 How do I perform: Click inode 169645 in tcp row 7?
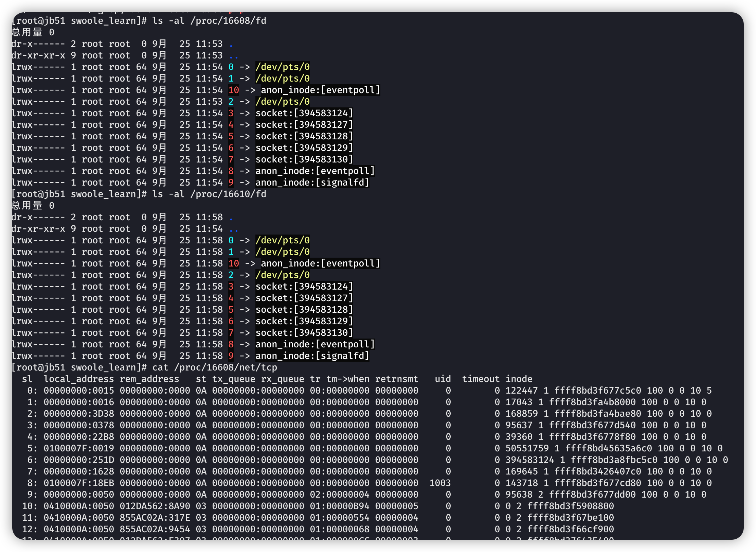click(522, 471)
